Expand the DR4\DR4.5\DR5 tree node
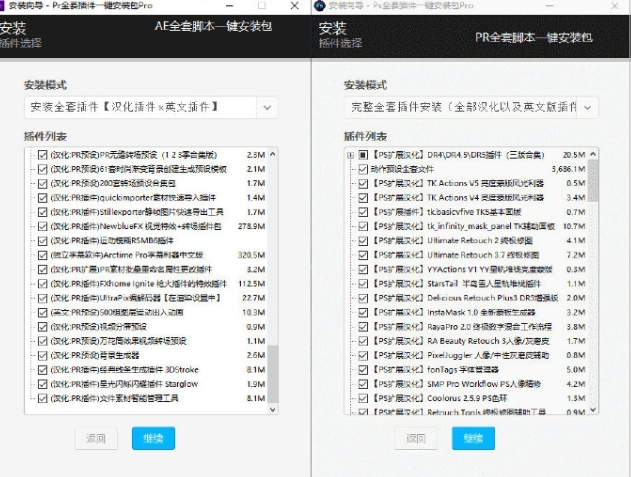Viewport: 631px width, 477px height. pyautogui.click(x=351, y=155)
